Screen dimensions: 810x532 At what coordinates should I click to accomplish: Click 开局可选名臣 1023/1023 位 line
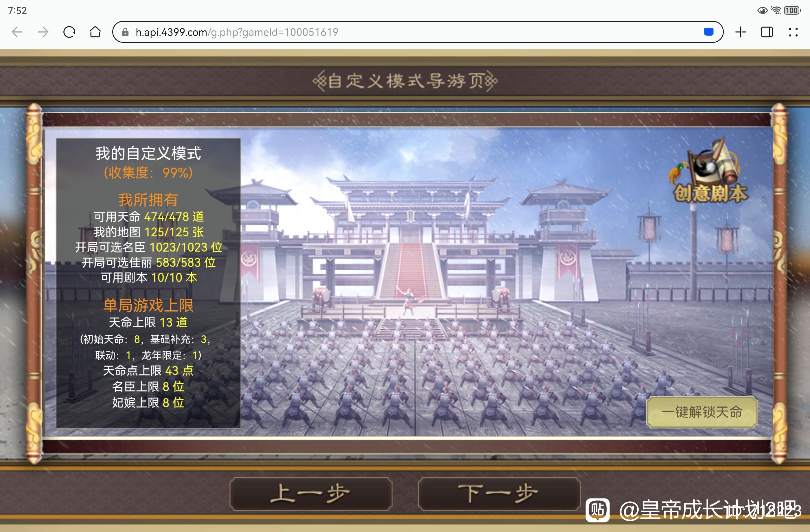point(149,247)
